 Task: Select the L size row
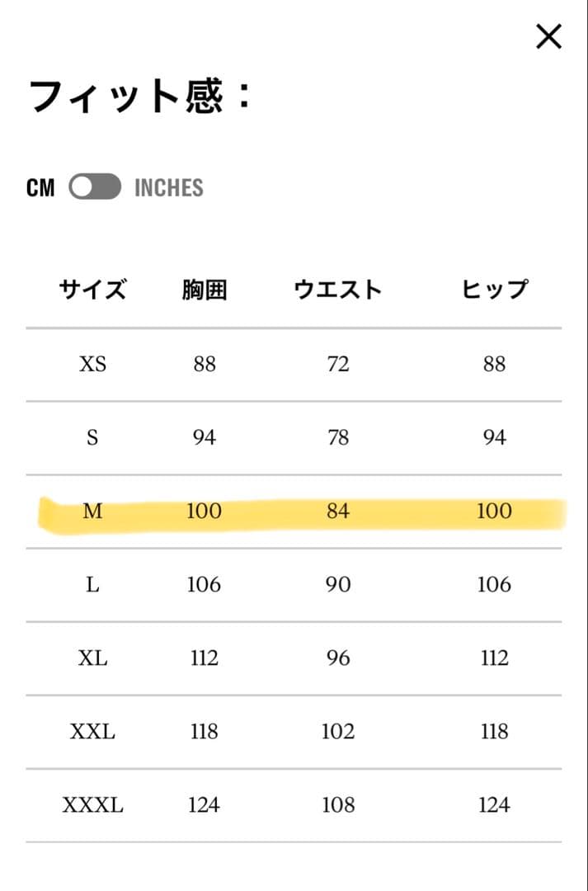tap(92, 584)
